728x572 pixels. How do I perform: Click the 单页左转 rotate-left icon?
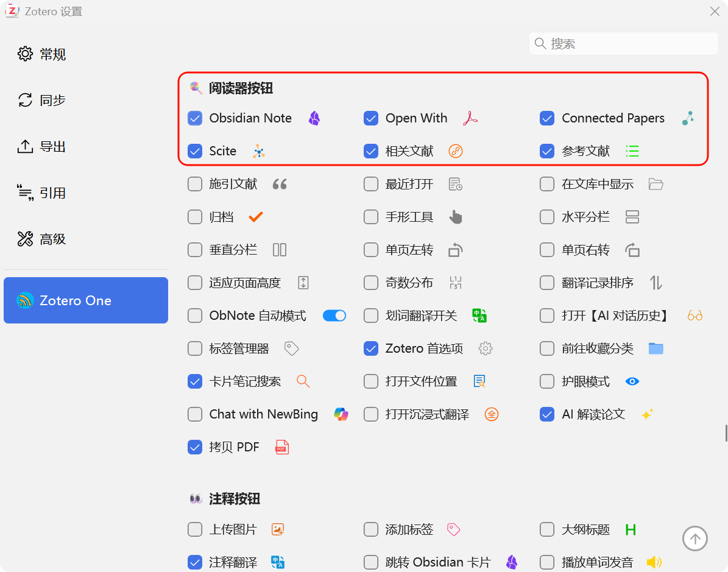pos(456,250)
